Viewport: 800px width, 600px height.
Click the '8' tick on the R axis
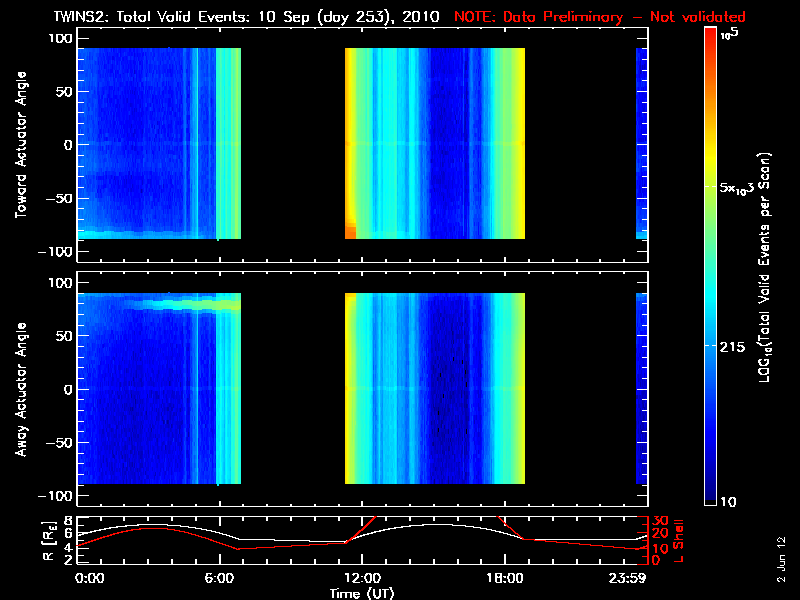67,521
